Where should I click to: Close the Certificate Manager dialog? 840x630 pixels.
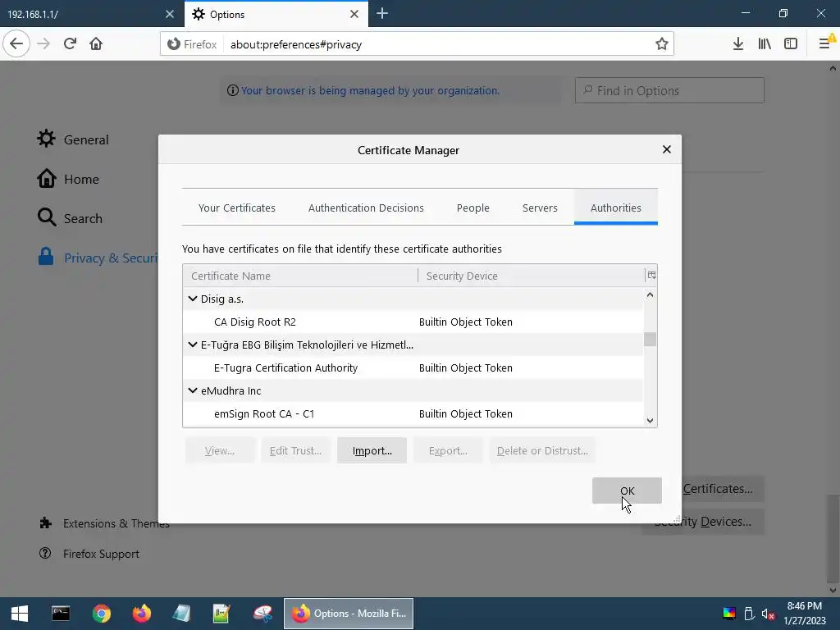click(x=666, y=149)
